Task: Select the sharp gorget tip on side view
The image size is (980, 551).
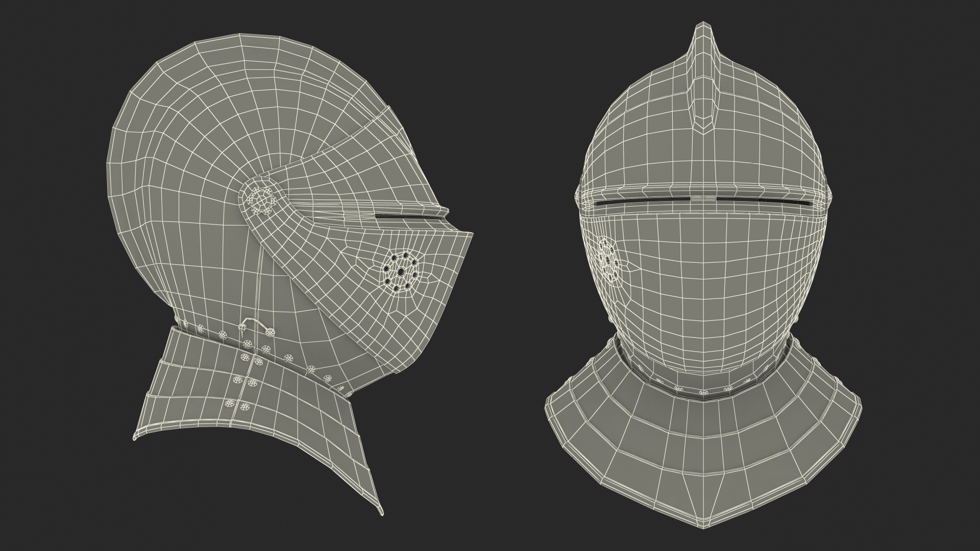Action: (x=380, y=512)
